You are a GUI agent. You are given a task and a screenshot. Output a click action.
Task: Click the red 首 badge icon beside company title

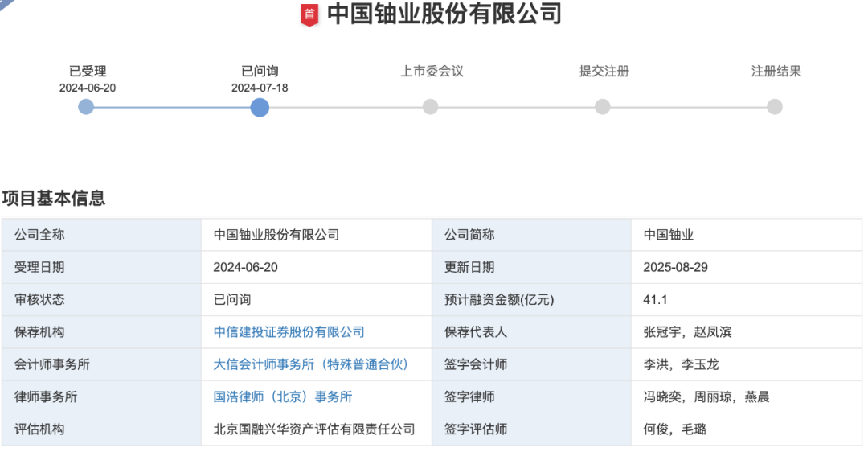309,15
